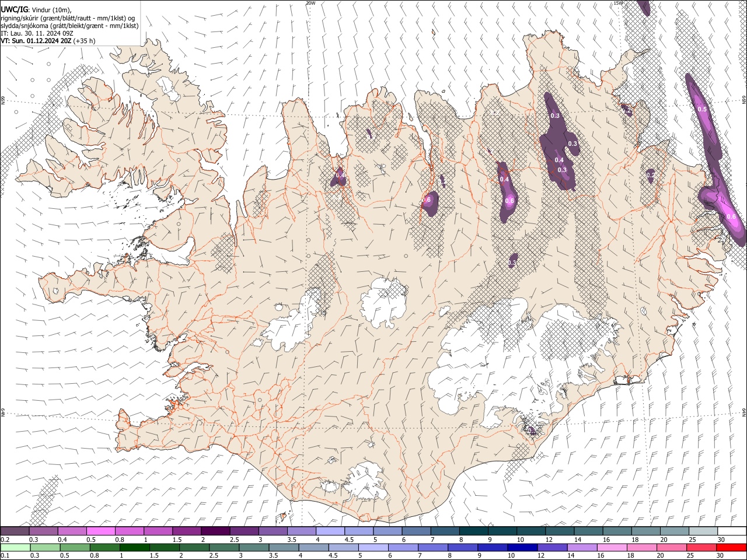Click the '20W' longitude label

[x=310, y=3]
